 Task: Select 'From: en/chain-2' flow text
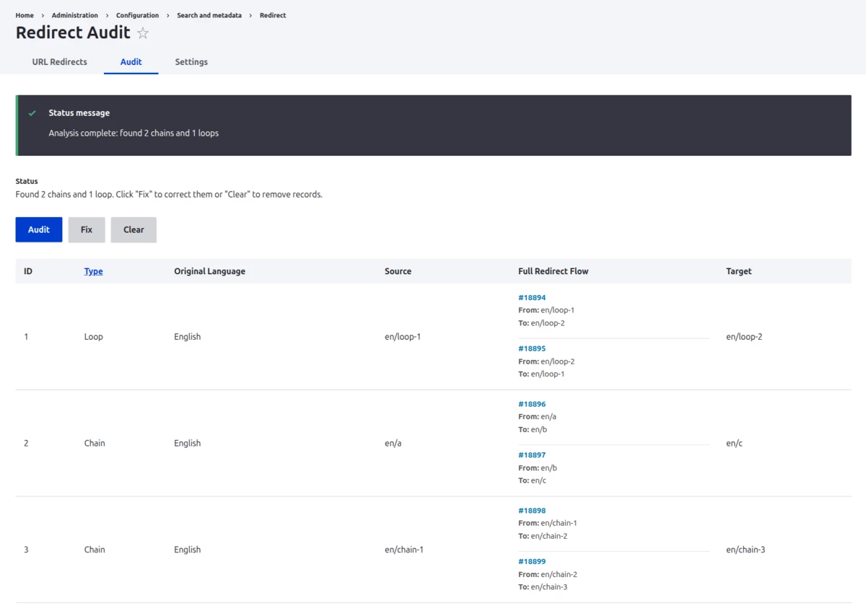(548, 574)
